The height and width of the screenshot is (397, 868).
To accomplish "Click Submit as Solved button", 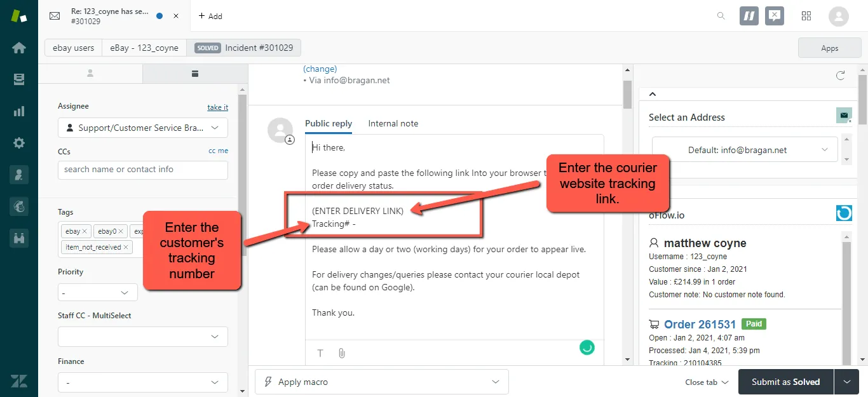I will pos(785,382).
